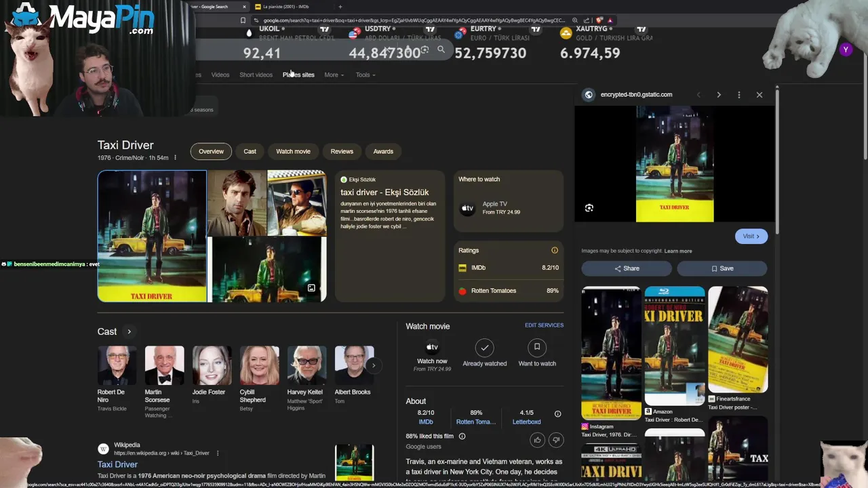Open the IMDb 8.2/10 rating row

click(509, 268)
